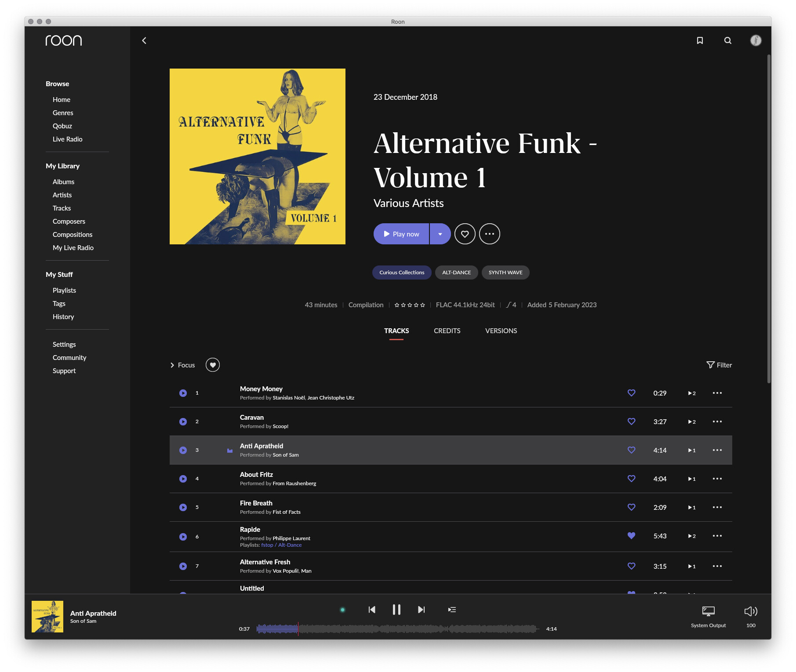Open the now playing album thumbnail
This screenshot has height=672, width=796.
(x=47, y=617)
